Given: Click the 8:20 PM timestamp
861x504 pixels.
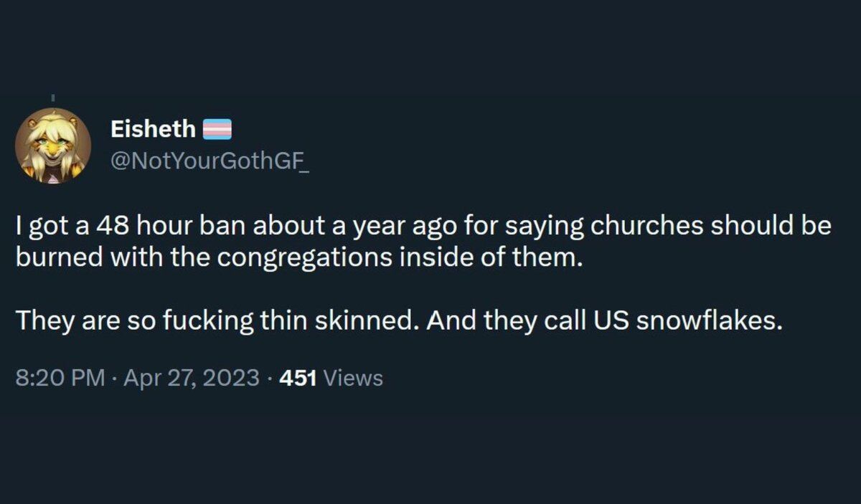Looking at the screenshot, I should pos(60,378).
